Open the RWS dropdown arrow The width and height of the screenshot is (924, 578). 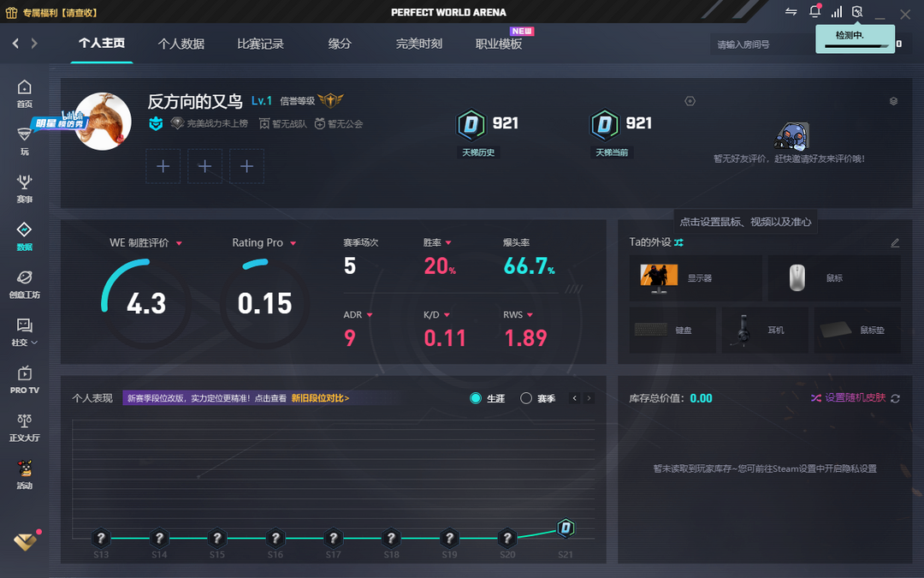(x=530, y=315)
